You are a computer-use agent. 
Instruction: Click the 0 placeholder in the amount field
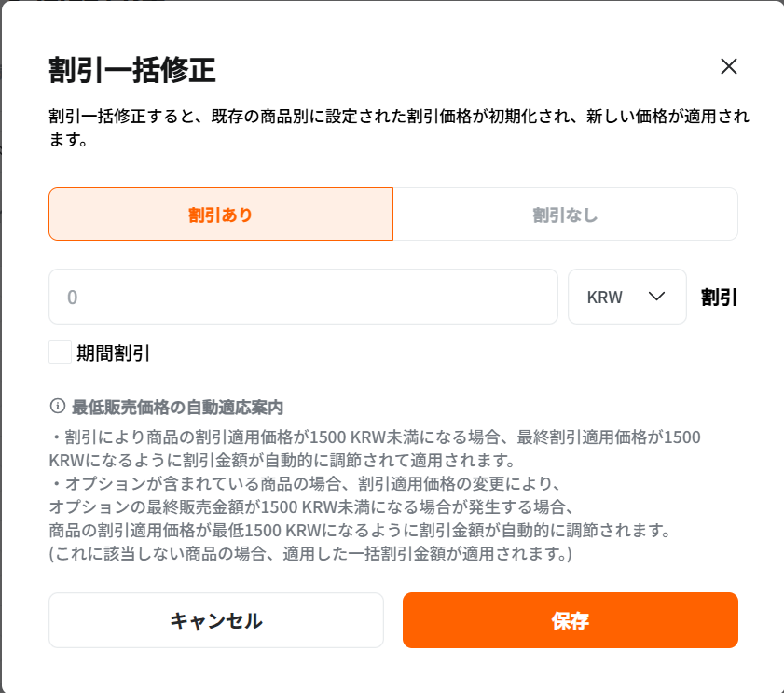tap(72, 297)
